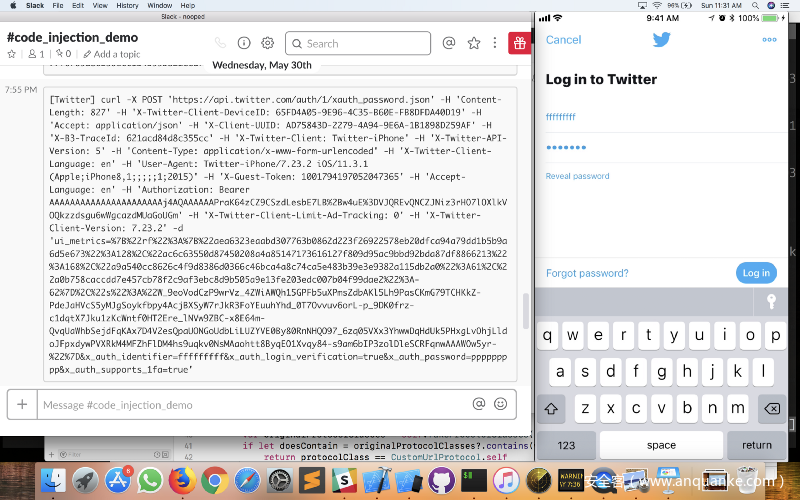Click the Slack search field
Image resolution: width=800 pixels, height=500 pixels.
coord(358,43)
